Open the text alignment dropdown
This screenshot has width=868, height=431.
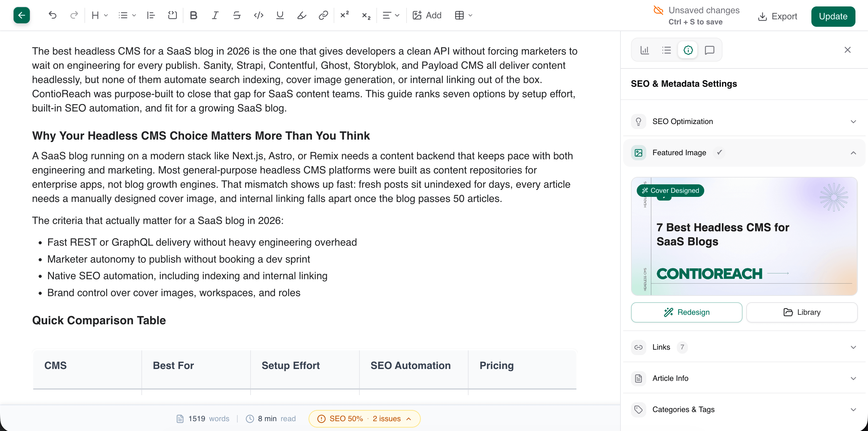(391, 15)
